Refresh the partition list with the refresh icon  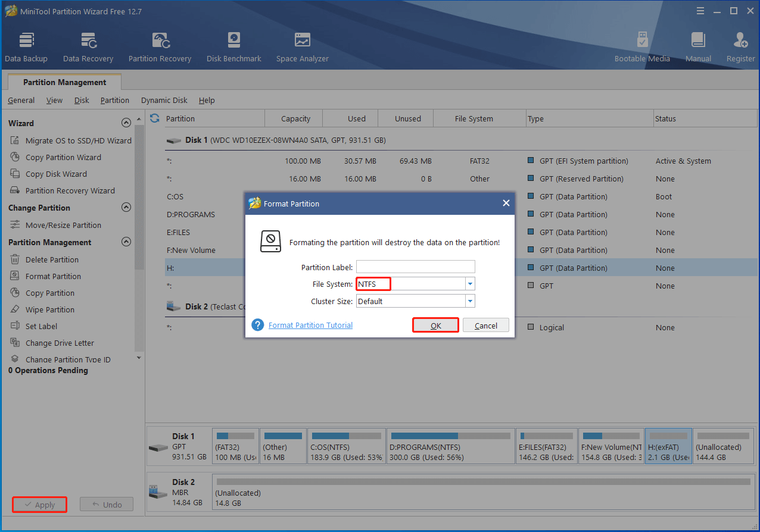click(155, 118)
